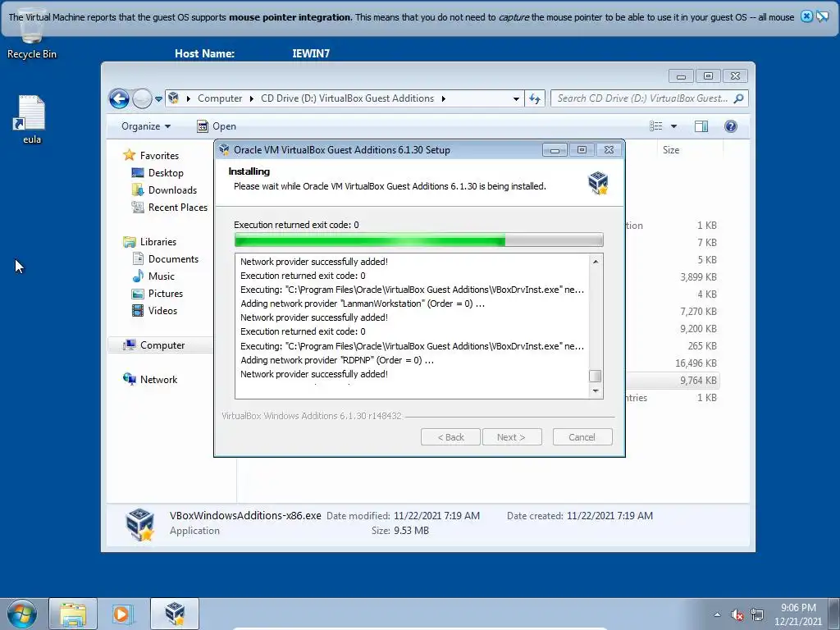Click Cancel in Guest Additions Setup
Screen dimensions: 840x630
582,437
